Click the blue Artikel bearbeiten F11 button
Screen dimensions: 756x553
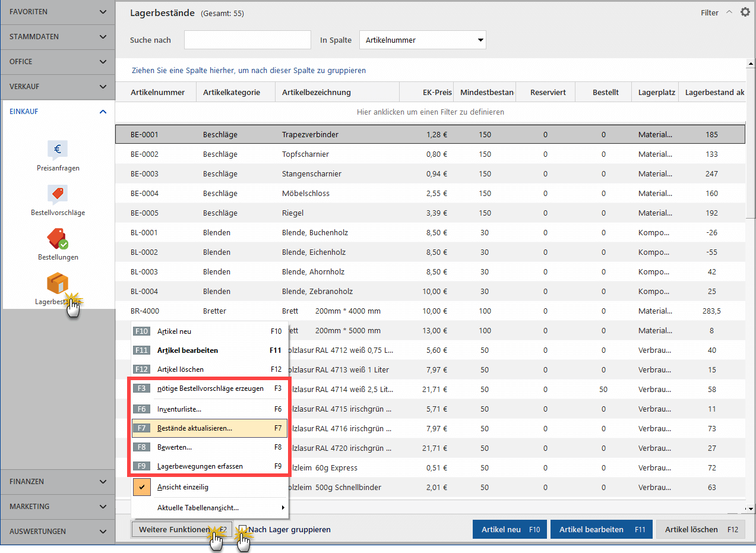pyautogui.click(x=602, y=529)
